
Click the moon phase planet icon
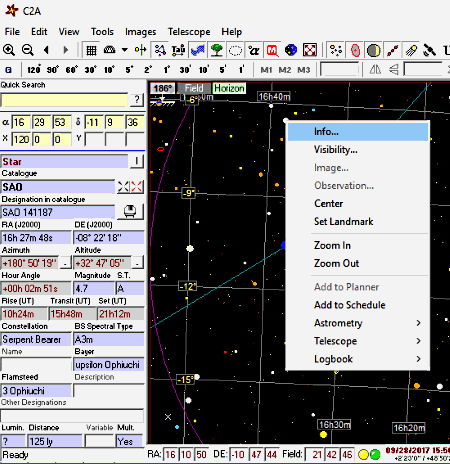(374, 50)
